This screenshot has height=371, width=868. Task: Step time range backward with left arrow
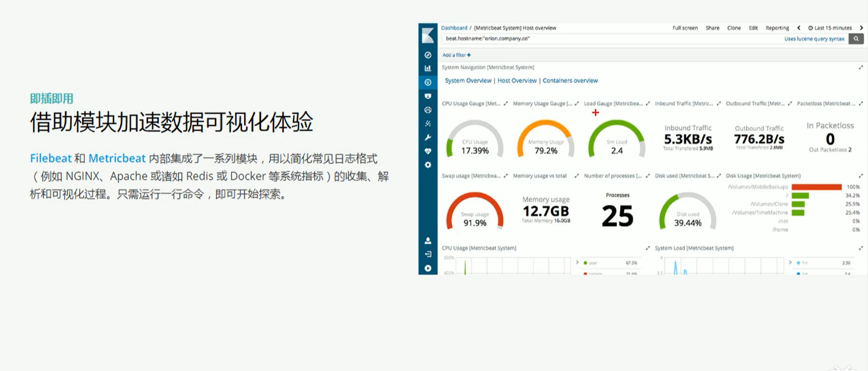(x=799, y=28)
